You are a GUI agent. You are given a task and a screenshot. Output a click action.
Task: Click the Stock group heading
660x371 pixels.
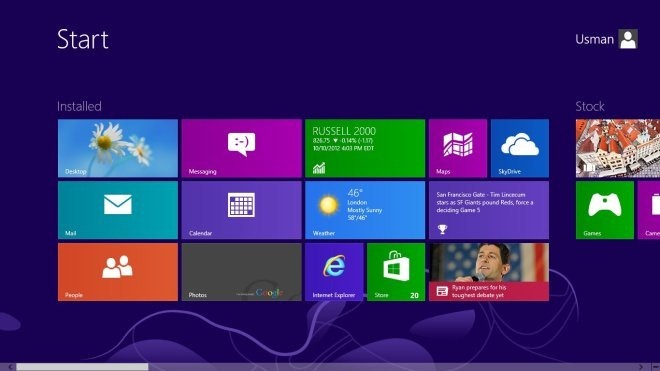click(590, 106)
